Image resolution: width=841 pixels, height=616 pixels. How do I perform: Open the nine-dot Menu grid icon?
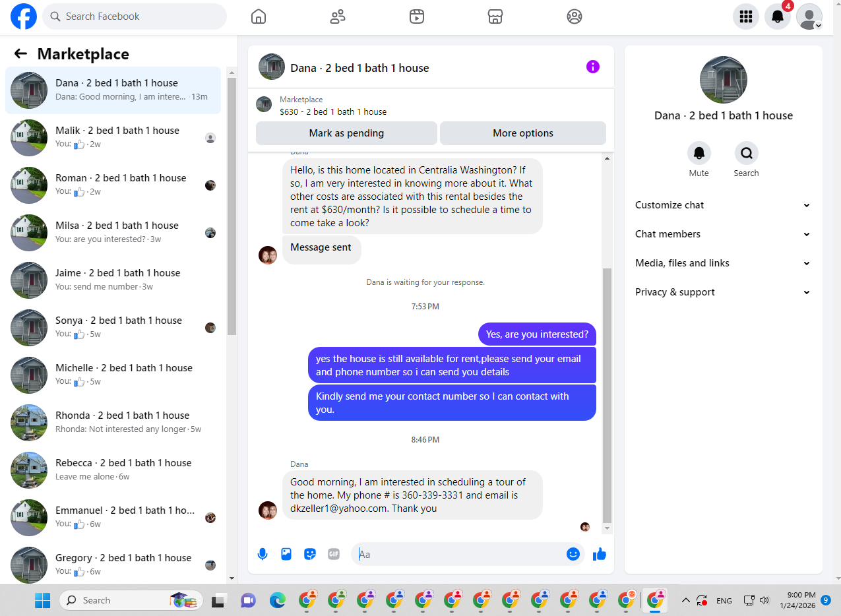coord(746,16)
